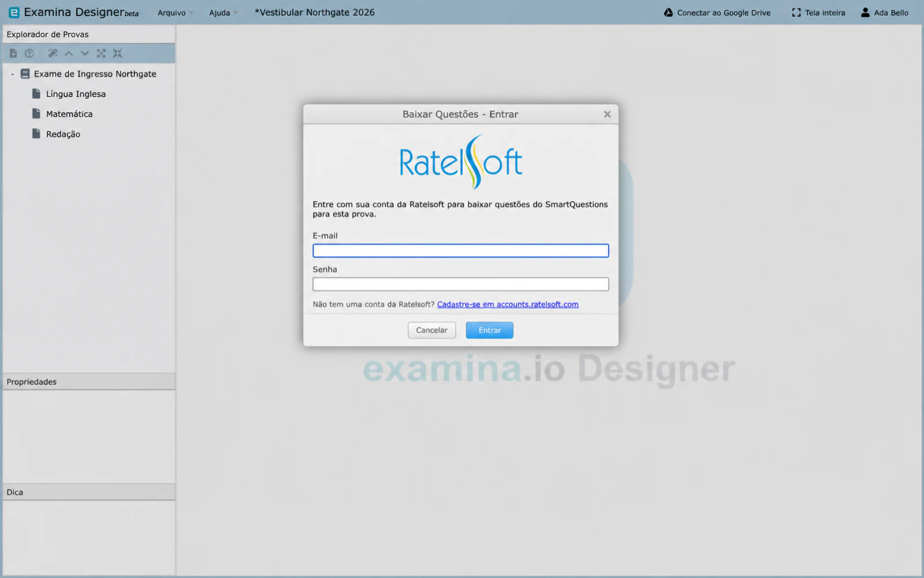Screen dimensions: 924x578
Task: Click the move down chevron icon
Action: pyautogui.click(x=85, y=53)
